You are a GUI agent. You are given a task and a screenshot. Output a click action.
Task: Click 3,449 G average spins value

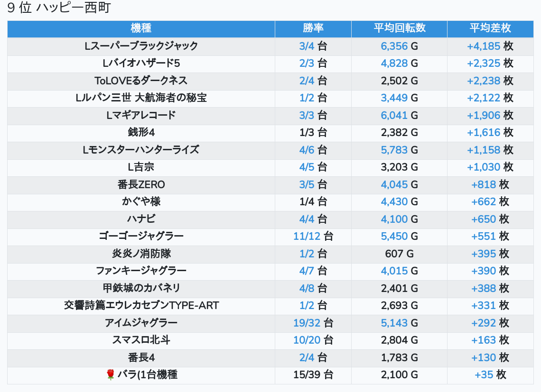tap(399, 98)
